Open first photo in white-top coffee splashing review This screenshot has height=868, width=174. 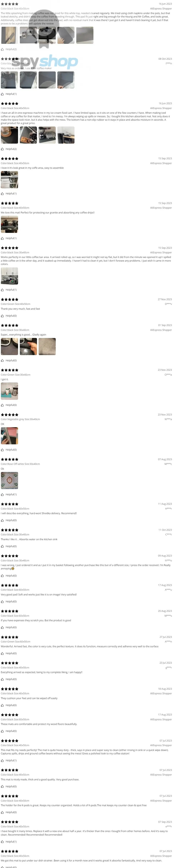[9, 35]
